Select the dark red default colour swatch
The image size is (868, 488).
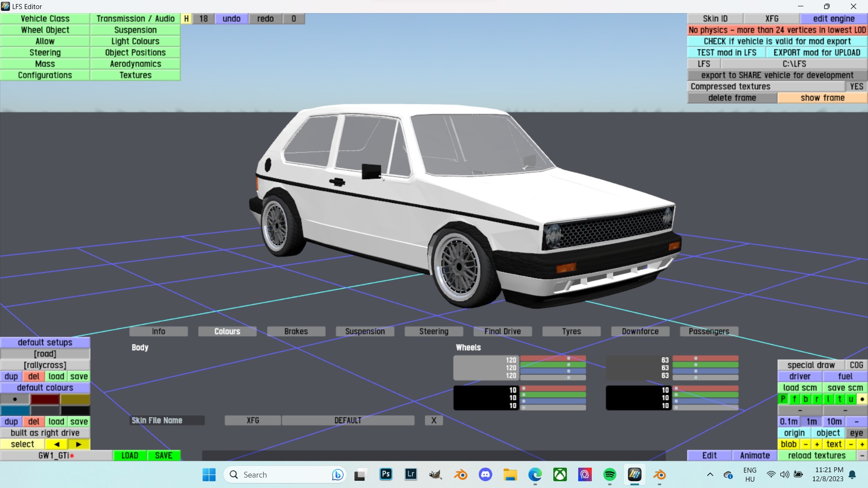tap(45, 399)
